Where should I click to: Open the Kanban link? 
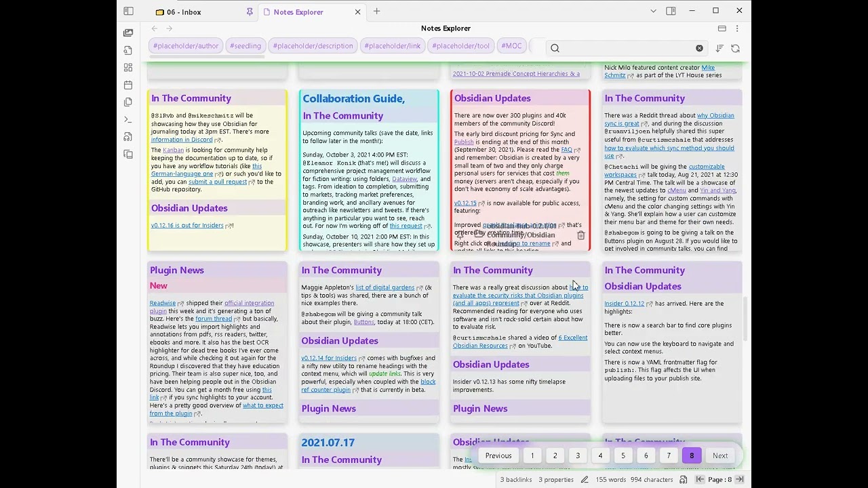coord(174,150)
